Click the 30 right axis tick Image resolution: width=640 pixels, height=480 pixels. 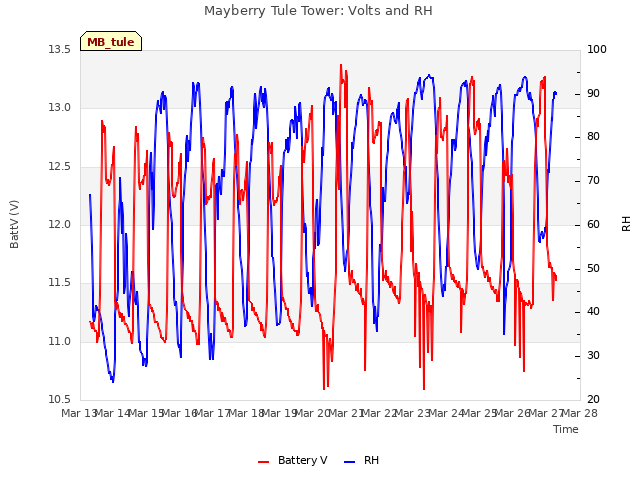[593, 356]
